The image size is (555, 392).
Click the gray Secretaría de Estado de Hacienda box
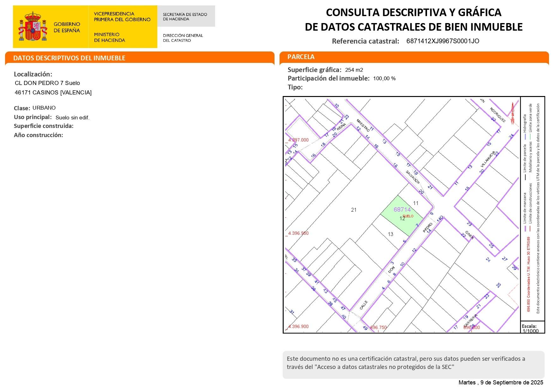click(186, 16)
